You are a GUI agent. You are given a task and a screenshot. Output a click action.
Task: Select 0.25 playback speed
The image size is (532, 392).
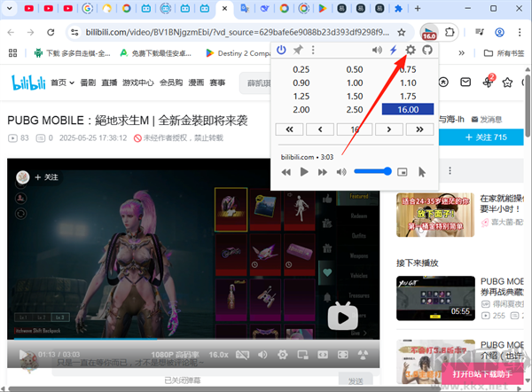click(x=301, y=69)
